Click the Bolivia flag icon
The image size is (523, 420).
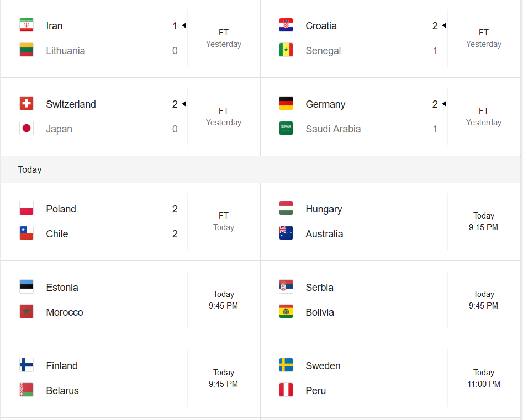(x=286, y=311)
